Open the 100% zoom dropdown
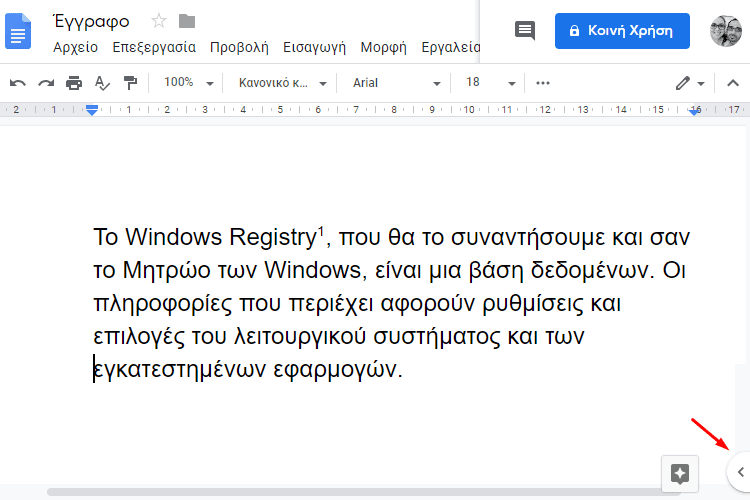The height and width of the screenshot is (500, 750). (188, 83)
